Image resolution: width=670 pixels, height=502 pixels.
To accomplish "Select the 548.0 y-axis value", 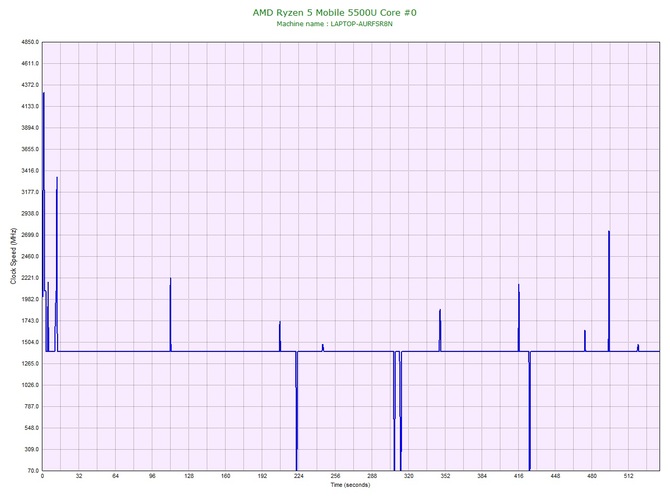I will (31, 428).
